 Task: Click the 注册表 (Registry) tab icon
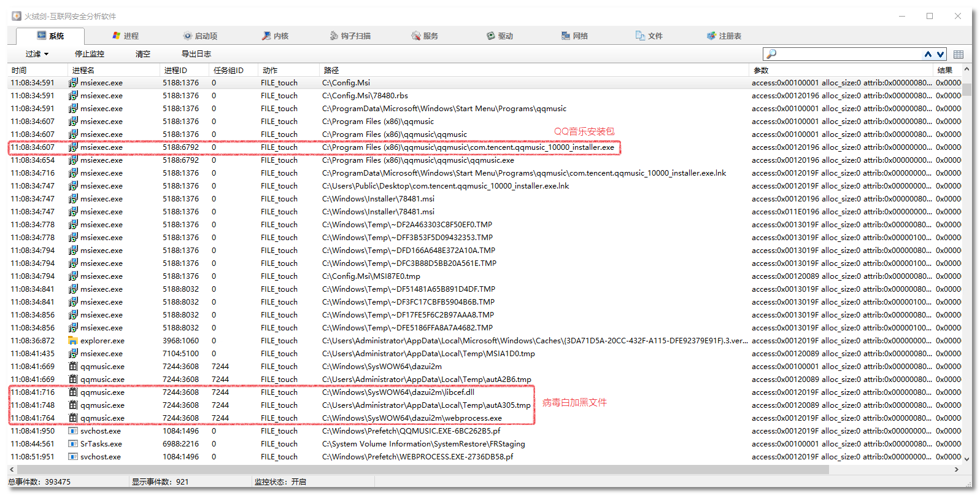click(x=711, y=36)
